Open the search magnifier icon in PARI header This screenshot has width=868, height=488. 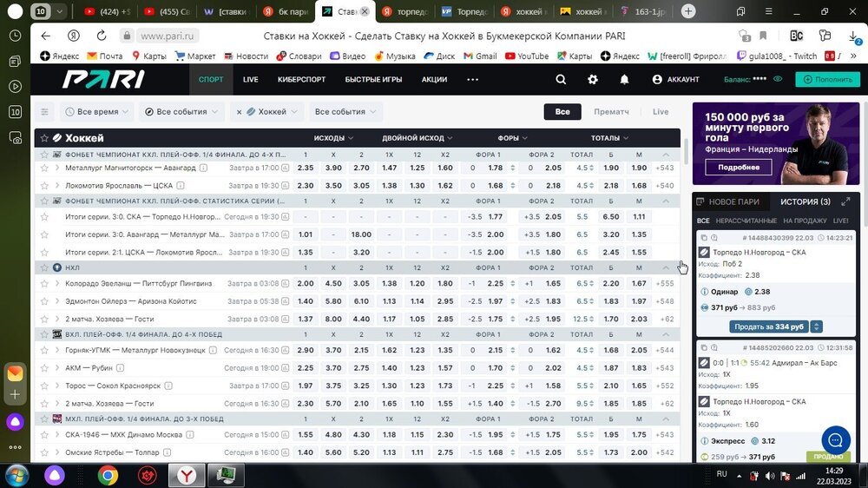point(561,79)
